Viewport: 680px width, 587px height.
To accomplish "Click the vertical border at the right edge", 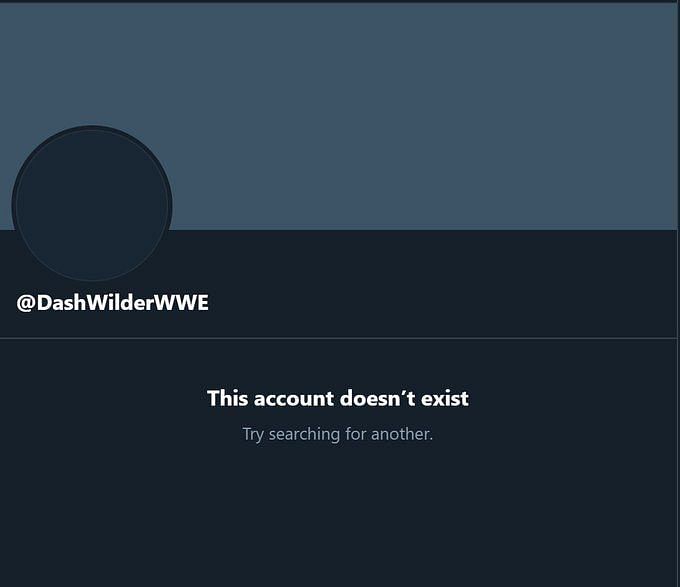I will click(x=678, y=294).
